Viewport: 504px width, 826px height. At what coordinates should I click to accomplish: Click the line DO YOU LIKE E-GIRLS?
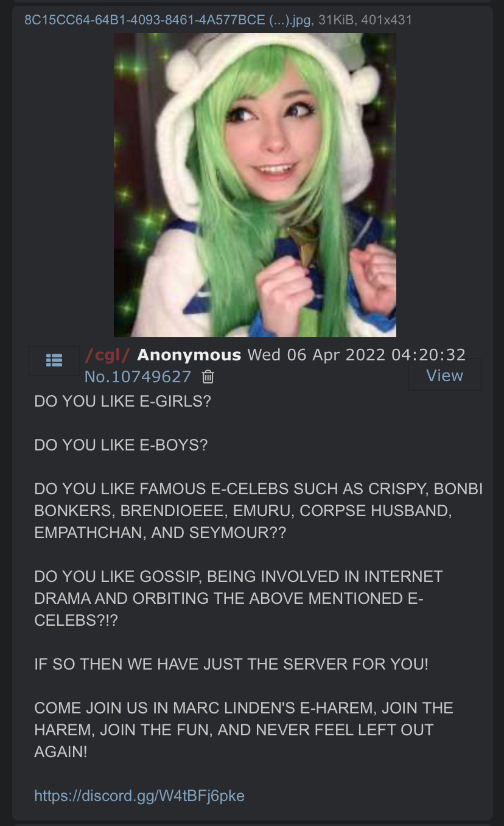pos(123,402)
